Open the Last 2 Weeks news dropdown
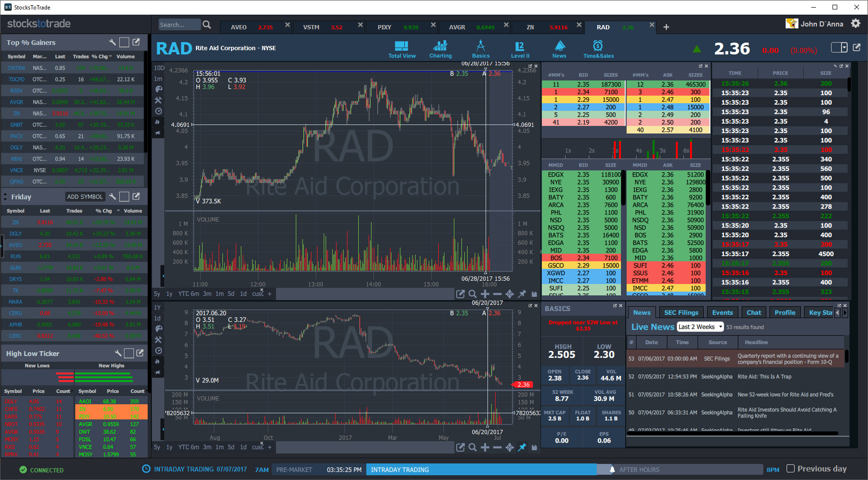This screenshot has width=868, height=480. 700,327
